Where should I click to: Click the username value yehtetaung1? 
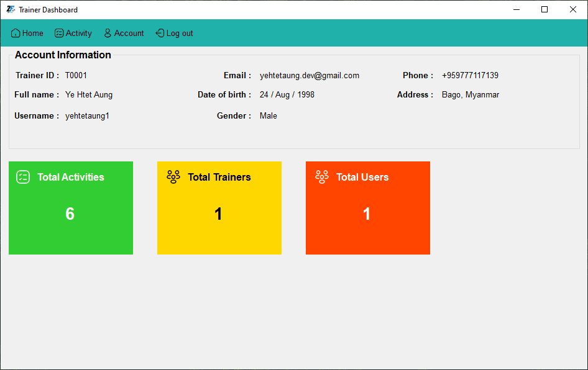click(x=87, y=116)
